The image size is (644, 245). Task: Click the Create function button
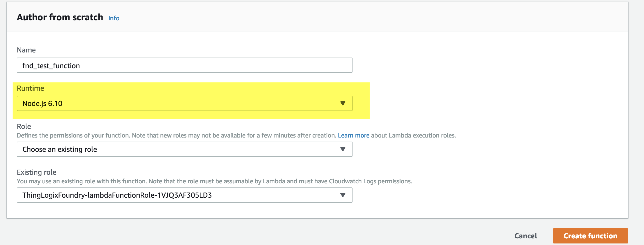click(590, 236)
